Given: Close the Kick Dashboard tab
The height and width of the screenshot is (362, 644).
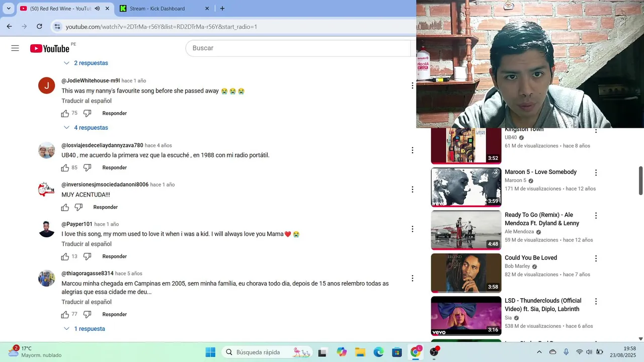Looking at the screenshot, I should 207,9.
